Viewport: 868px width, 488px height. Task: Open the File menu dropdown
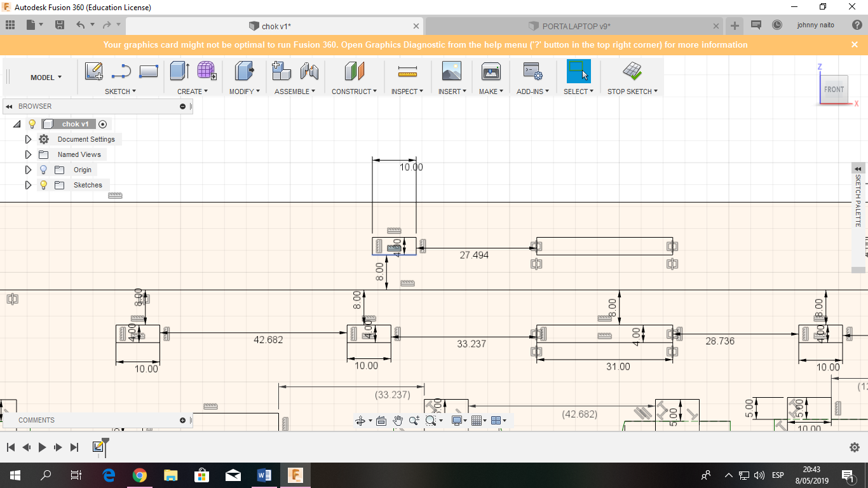(x=34, y=25)
